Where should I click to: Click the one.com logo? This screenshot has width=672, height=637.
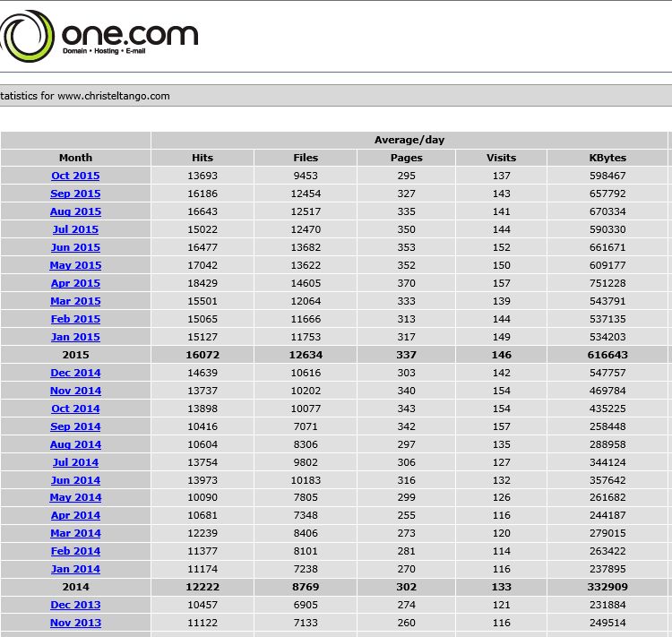[99, 36]
